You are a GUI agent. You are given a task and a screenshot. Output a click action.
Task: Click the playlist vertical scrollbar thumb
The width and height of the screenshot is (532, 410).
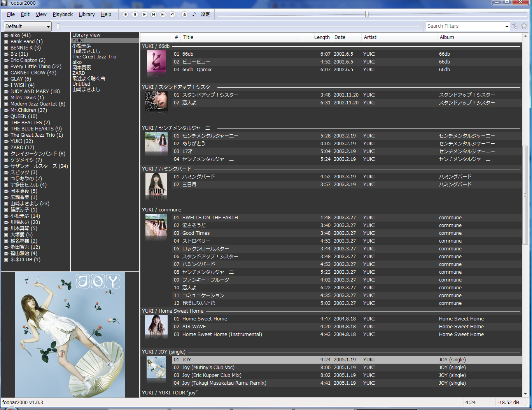click(x=525, y=195)
